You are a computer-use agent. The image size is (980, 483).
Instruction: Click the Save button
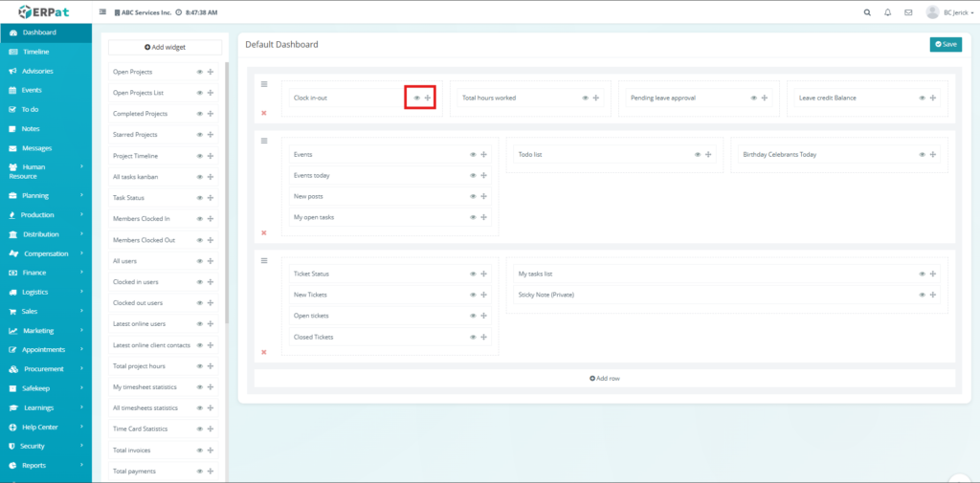(x=946, y=44)
